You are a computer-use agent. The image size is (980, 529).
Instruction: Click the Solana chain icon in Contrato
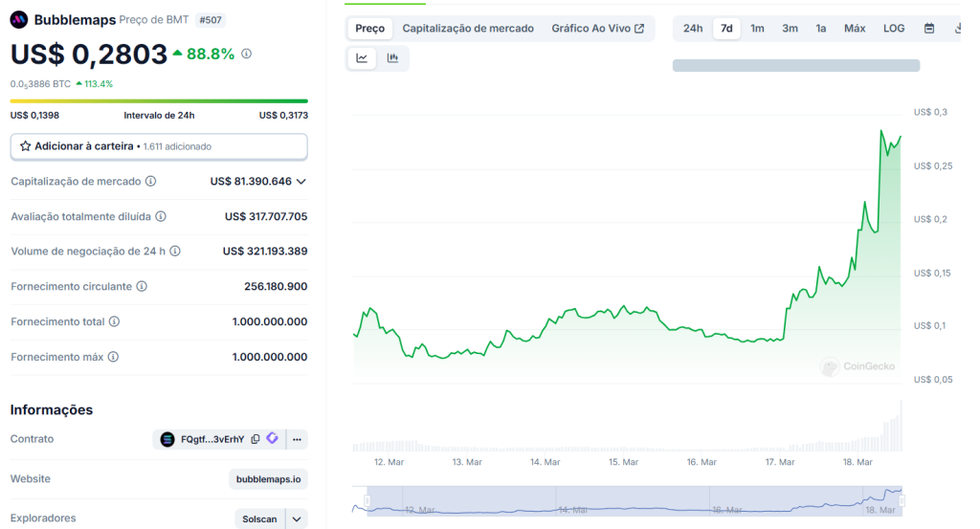pos(167,439)
